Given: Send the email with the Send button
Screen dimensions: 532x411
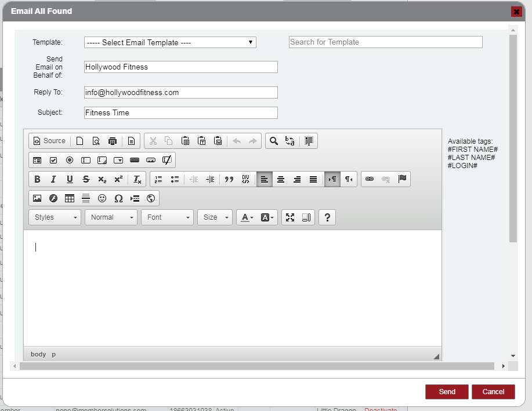Looking at the screenshot, I should click(447, 392).
